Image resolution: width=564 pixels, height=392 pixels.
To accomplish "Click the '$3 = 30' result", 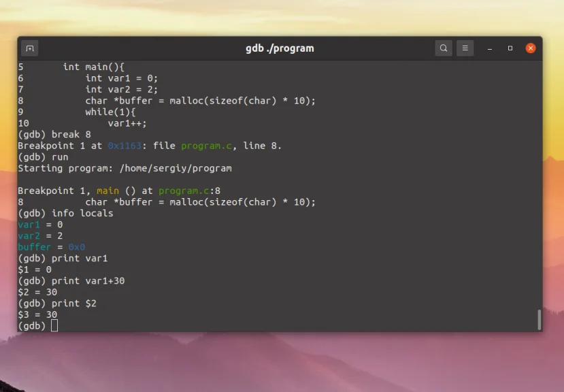I will click(37, 314).
